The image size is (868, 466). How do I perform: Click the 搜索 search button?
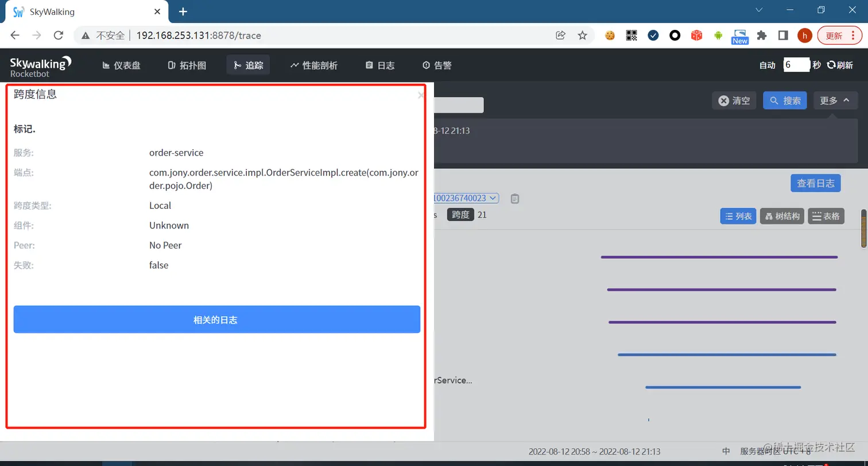(785, 100)
